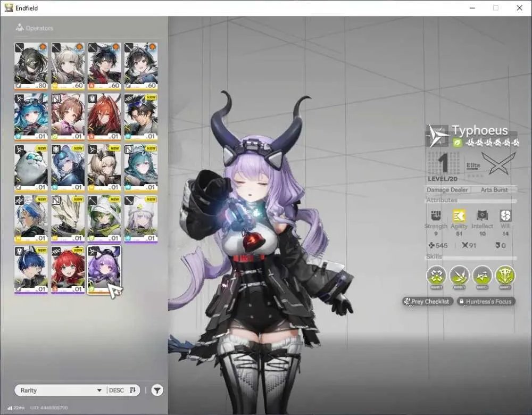This screenshot has width=532, height=415.
Task: Select the purple-haired Typhoeus operator card
Action: pos(104,270)
